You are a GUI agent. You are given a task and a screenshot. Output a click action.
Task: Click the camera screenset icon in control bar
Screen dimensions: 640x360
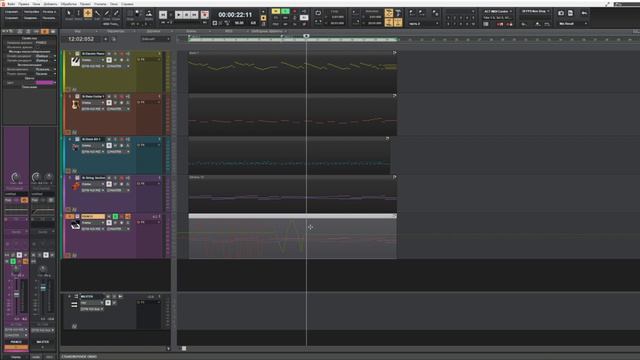click(561, 13)
